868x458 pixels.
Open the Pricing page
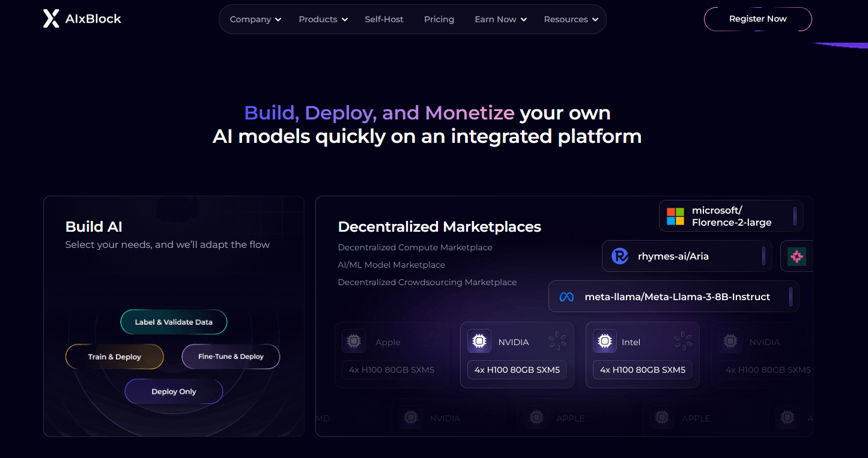click(x=439, y=19)
